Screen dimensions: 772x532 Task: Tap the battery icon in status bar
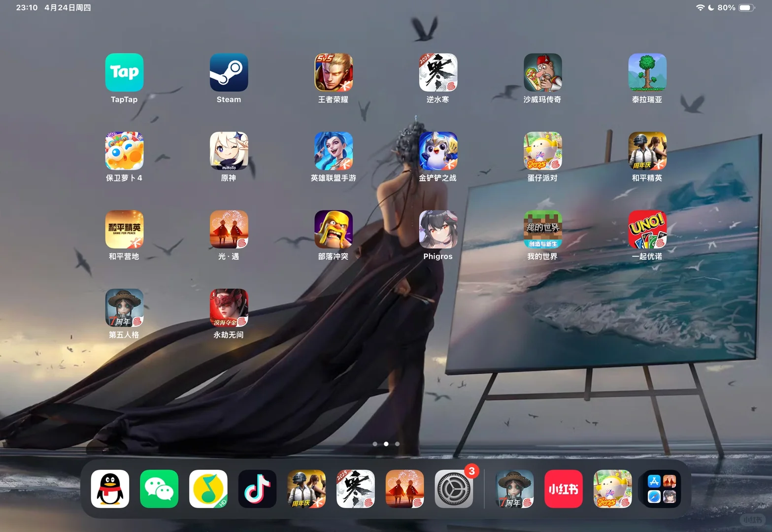tap(746, 8)
